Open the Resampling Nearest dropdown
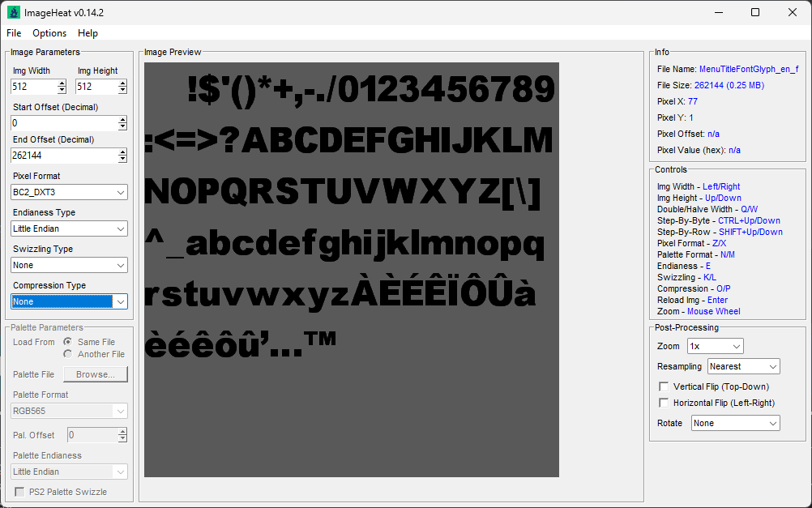Viewport: 812px width, 508px height. [x=744, y=366]
